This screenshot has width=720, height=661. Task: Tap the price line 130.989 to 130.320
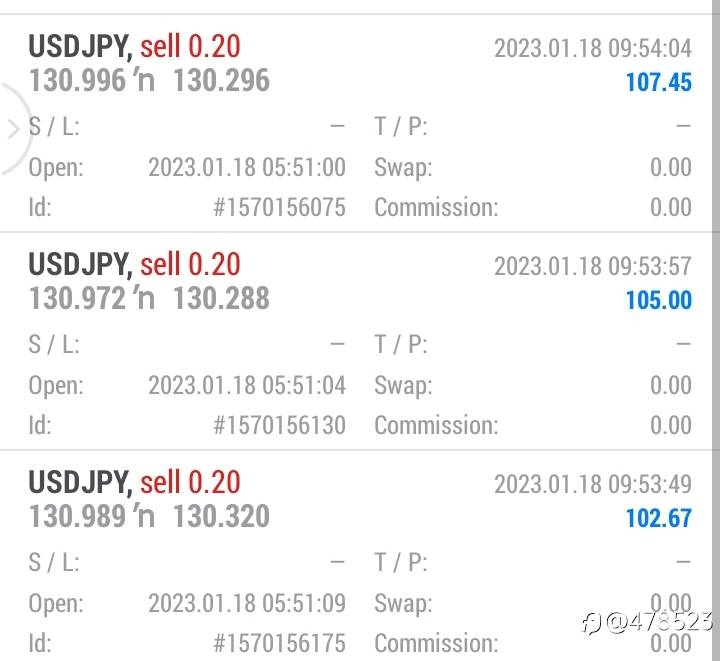149,516
